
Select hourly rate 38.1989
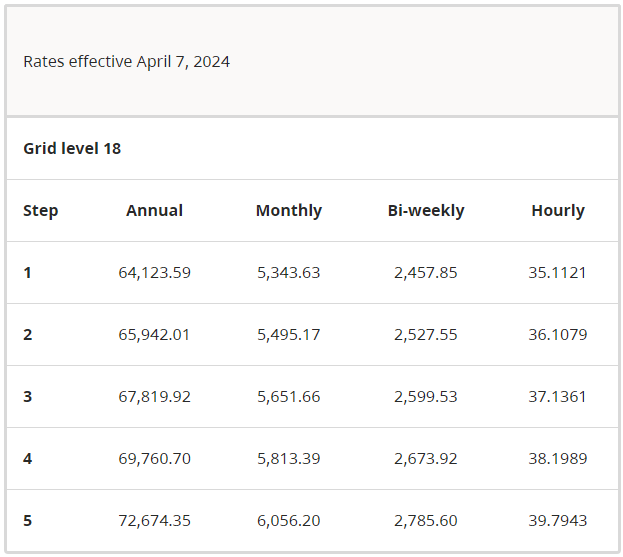tap(557, 459)
